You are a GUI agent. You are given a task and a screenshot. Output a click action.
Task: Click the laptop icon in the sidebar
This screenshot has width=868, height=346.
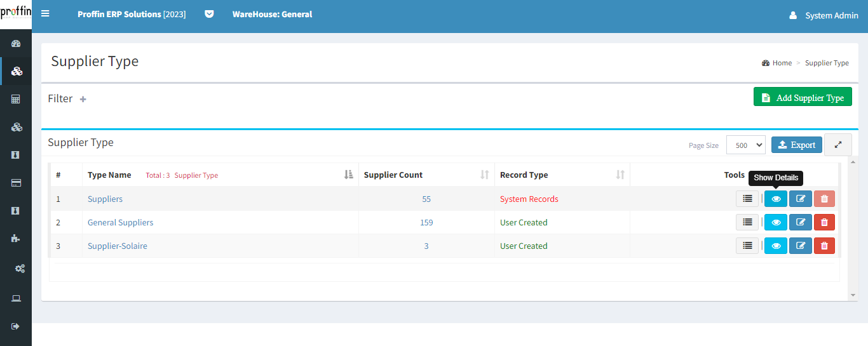pos(17,298)
